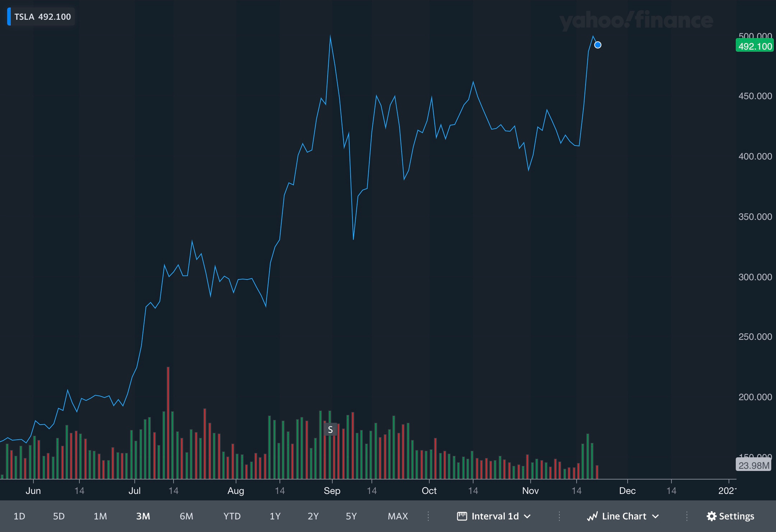
Task: Click the Aug date axis label
Action: (x=236, y=491)
